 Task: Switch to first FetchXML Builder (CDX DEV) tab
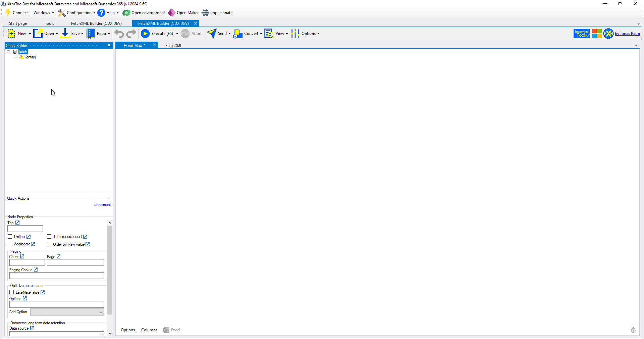click(x=96, y=23)
